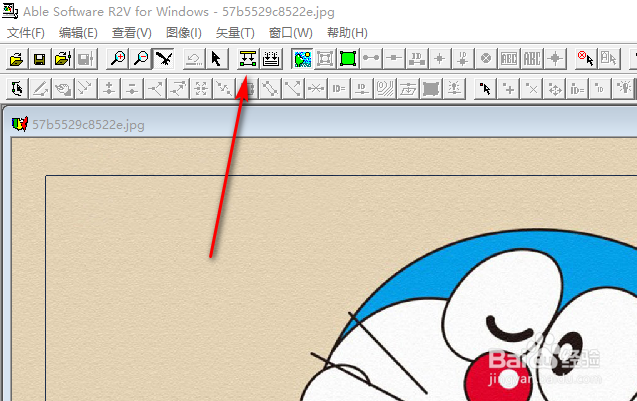Click the 57b5529c8522e.jpg document title text
The image size is (637, 401).
[x=88, y=124]
